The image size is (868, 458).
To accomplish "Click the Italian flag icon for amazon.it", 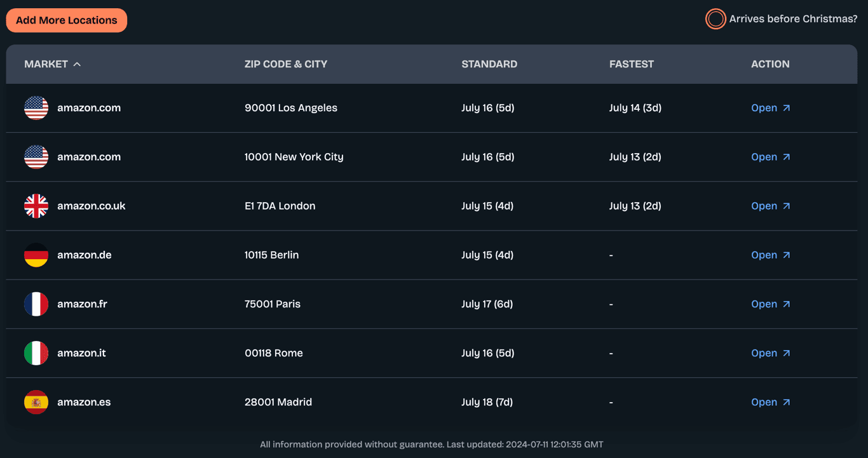I will tap(36, 353).
